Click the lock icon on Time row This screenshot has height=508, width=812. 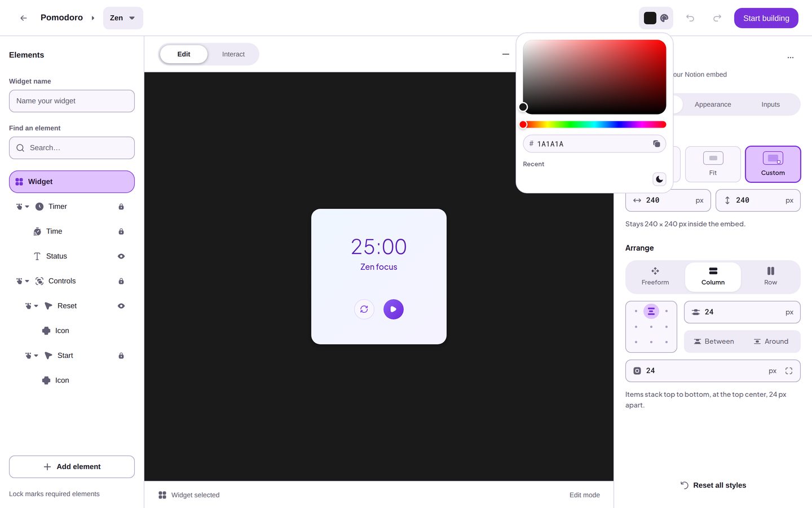pos(121,231)
